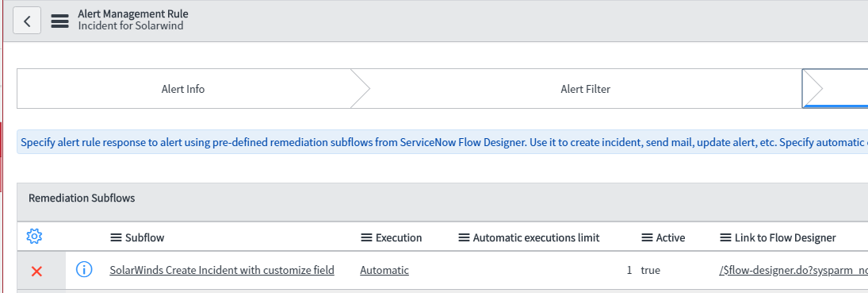Open the Subflow column options menu icon
868x293 pixels.
click(116, 237)
